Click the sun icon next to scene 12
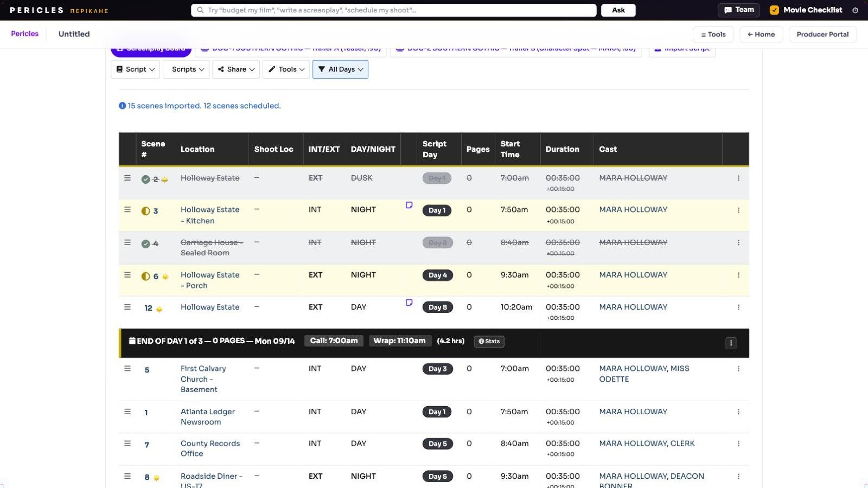The image size is (868, 488). pos(159,309)
